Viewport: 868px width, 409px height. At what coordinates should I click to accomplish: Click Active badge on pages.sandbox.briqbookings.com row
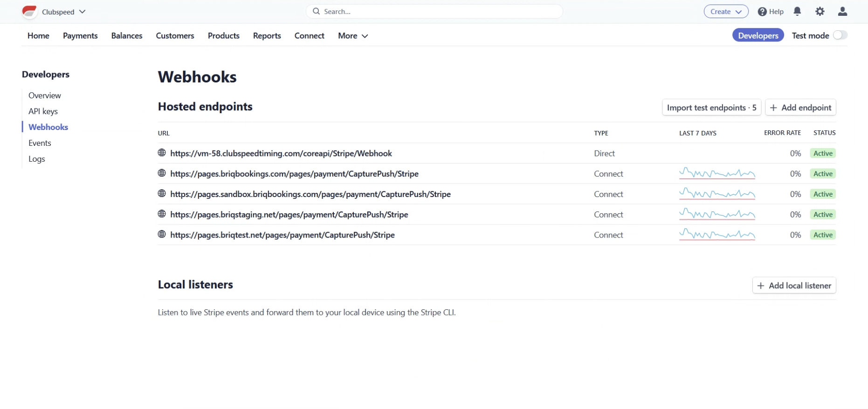823,194
